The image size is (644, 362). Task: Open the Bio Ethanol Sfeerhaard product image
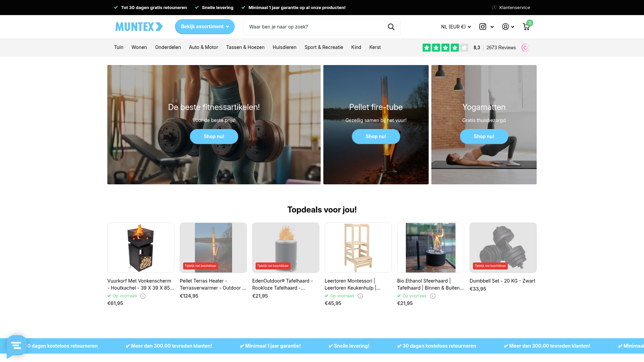tap(431, 248)
